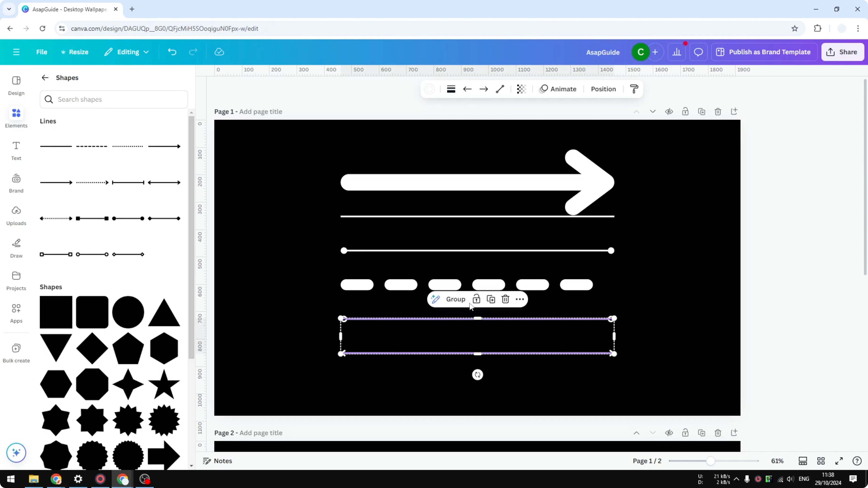Group the selected elements
The height and width of the screenshot is (488, 868).
click(455, 299)
